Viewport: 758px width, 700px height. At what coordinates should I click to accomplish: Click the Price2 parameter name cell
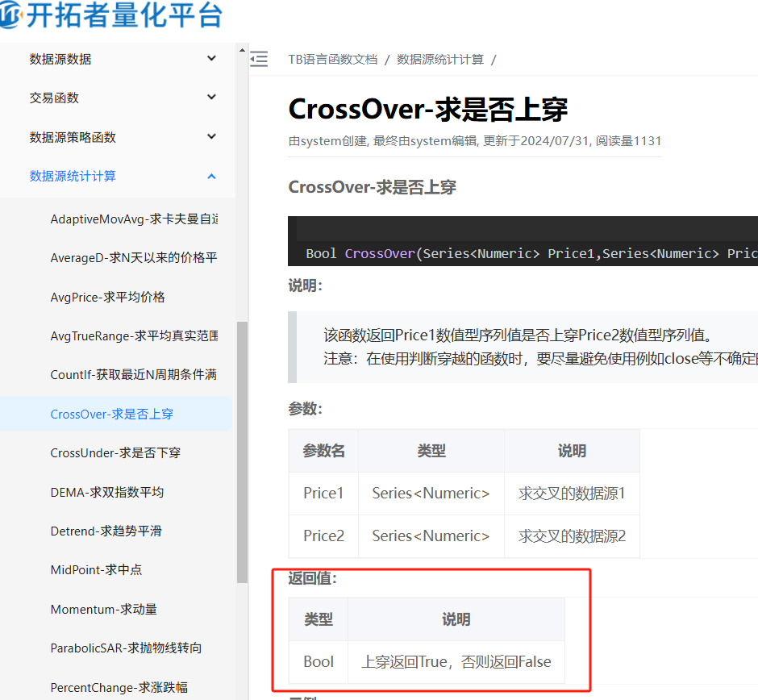pos(323,535)
